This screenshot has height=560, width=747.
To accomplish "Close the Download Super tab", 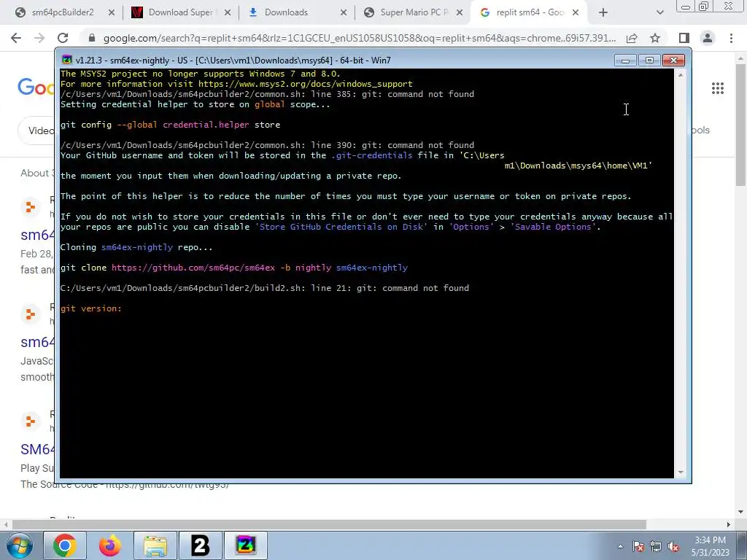I will click(228, 13).
